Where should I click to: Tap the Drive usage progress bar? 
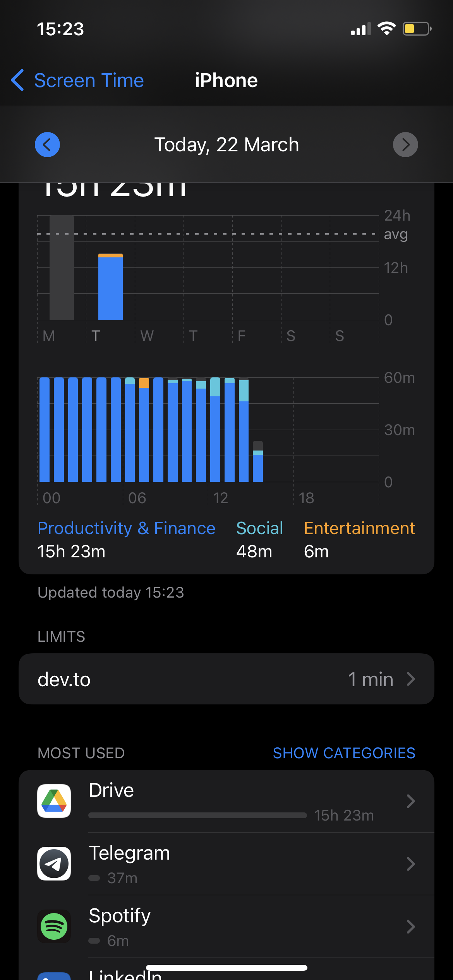point(197,815)
